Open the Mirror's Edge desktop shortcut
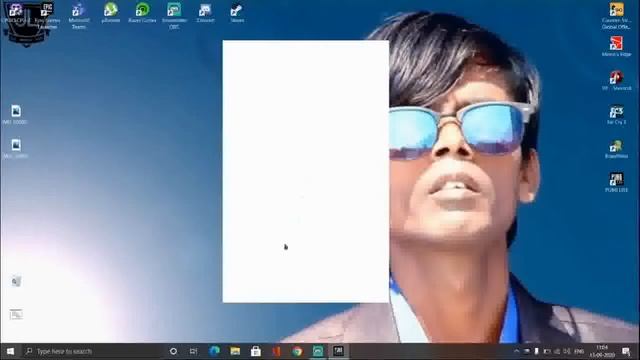Viewport: 640px width, 360px height. point(616,46)
